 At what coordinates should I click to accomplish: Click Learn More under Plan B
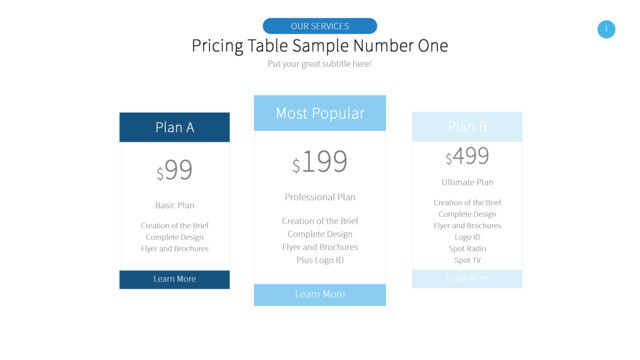pyautogui.click(x=467, y=278)
